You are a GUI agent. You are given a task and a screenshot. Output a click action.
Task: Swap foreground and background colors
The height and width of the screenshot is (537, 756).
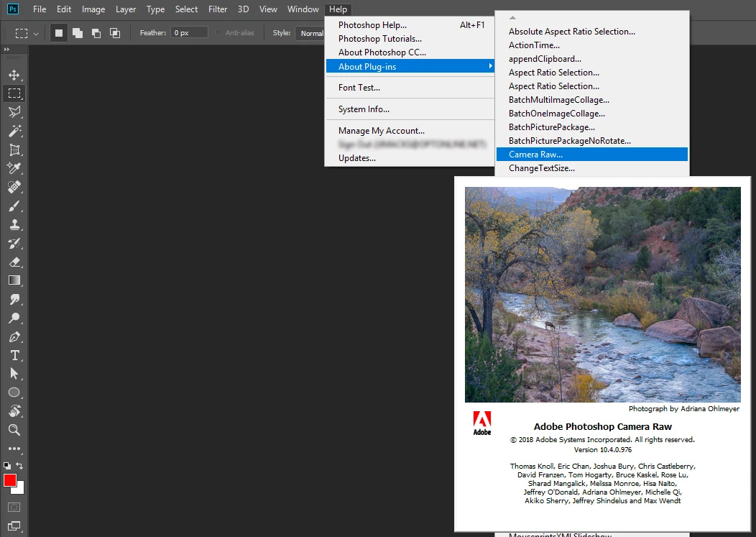[19, 466]
